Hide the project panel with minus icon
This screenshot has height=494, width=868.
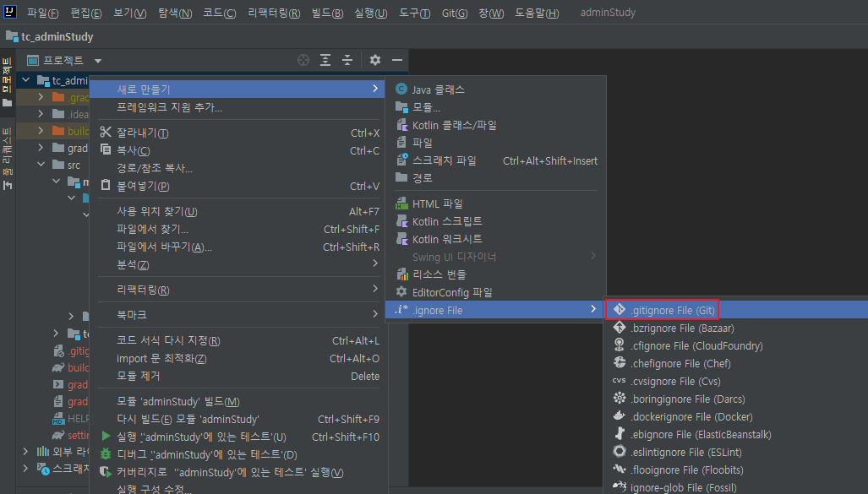397,60
